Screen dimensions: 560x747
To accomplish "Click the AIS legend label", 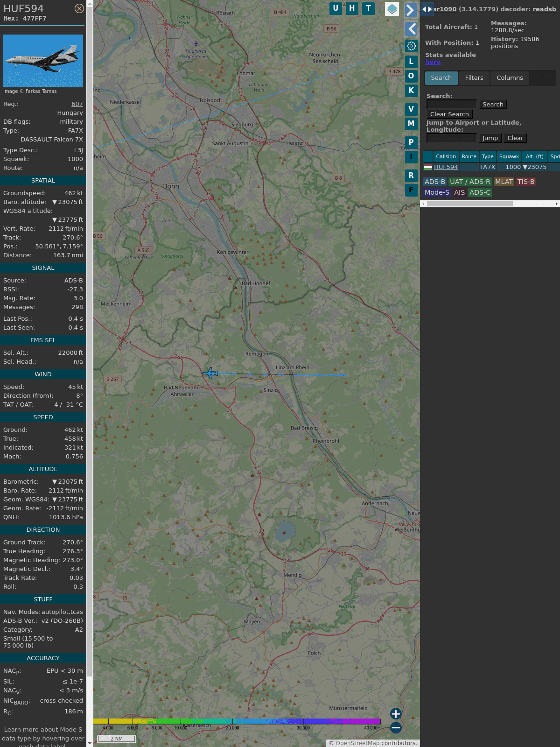I will (x=459, y=193).
